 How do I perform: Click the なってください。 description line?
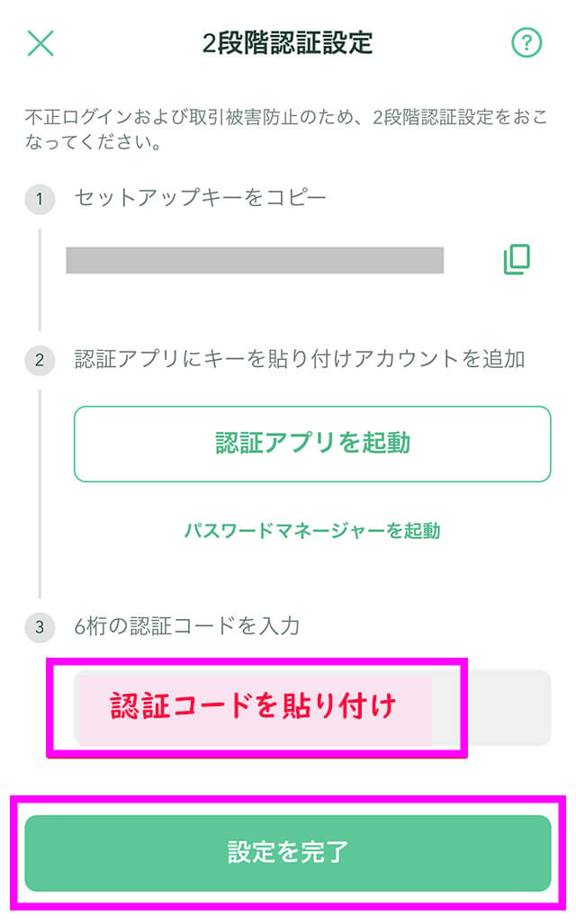pyautogui.click(x=94, y=142)
